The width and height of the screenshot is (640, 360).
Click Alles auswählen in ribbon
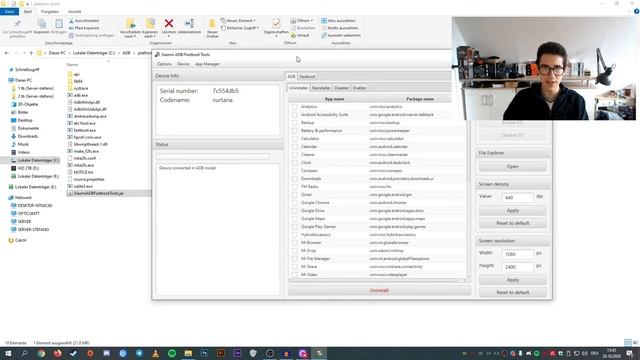coord(338,21)
